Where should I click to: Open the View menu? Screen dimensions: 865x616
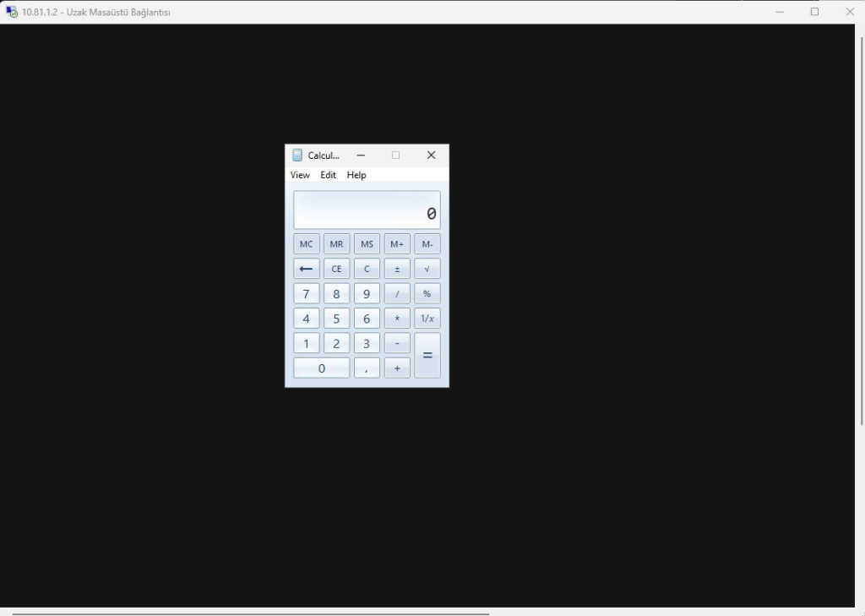point(300,175)
